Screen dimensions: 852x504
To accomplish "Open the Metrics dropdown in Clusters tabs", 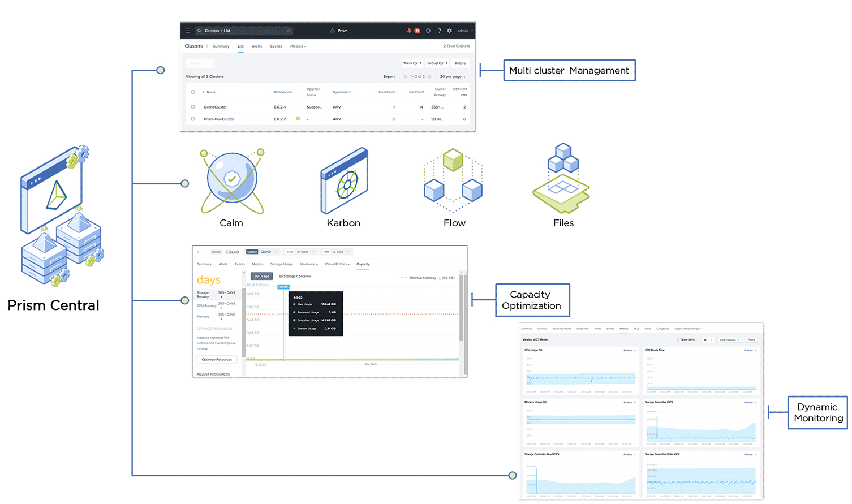I will click(x=298, y=46).
